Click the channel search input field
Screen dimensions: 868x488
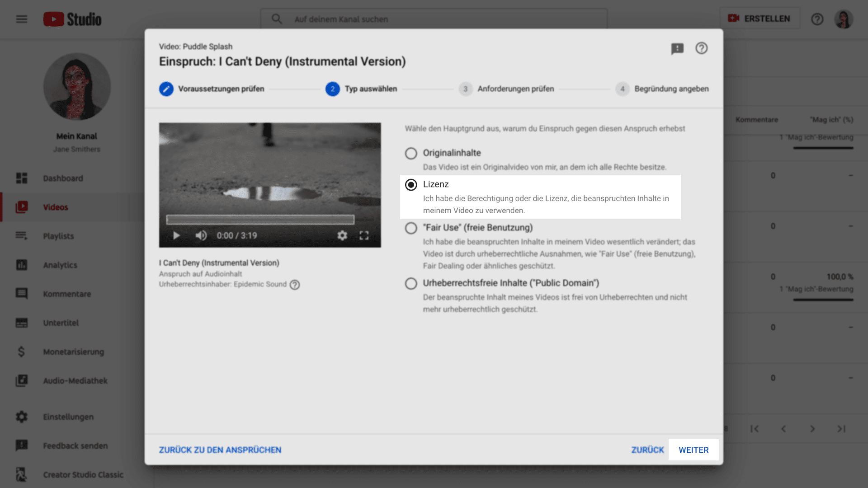[x=434, y=19]
